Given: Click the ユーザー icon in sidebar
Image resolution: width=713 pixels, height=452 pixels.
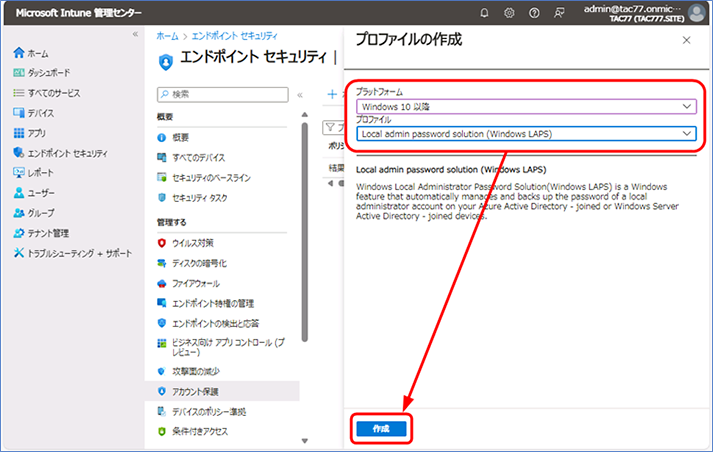Looking at the screenshot, I should (x=19, y=193).
